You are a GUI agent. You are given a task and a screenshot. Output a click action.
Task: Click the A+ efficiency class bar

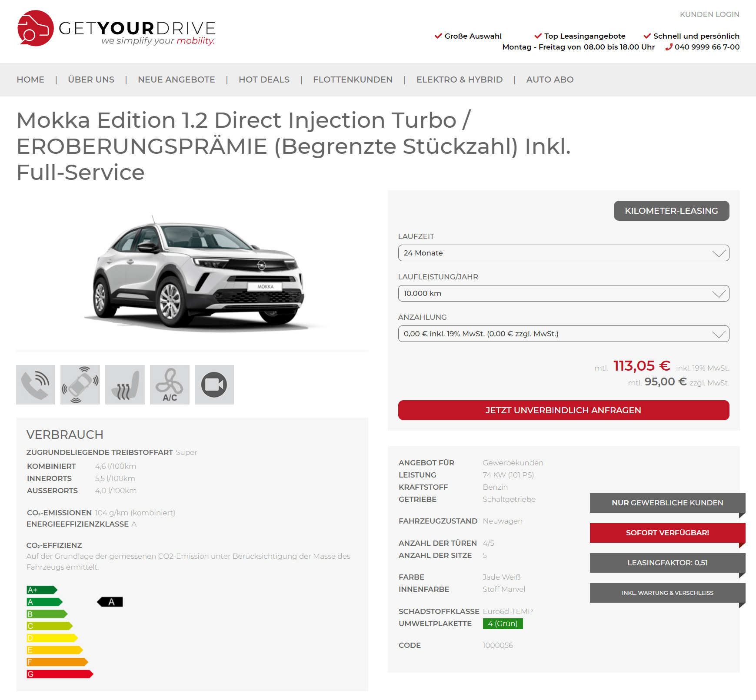pyautogui.click(x=42, y=590)
